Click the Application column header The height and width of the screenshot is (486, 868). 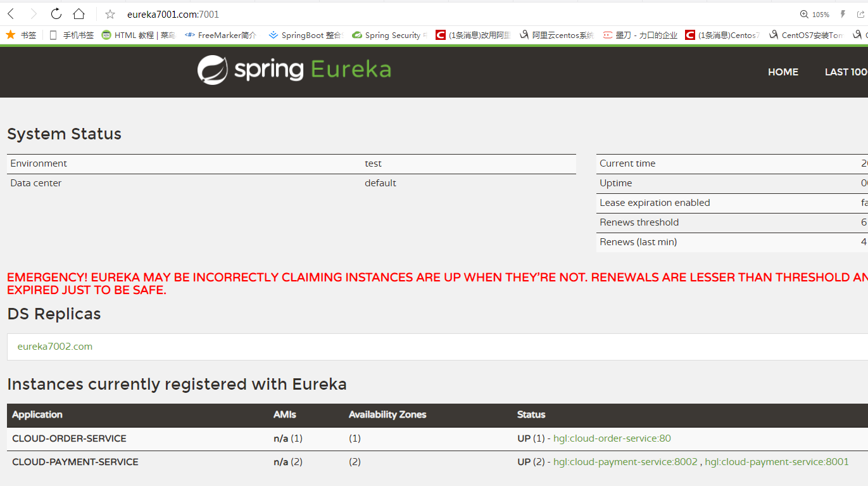(x=37, y=414)
